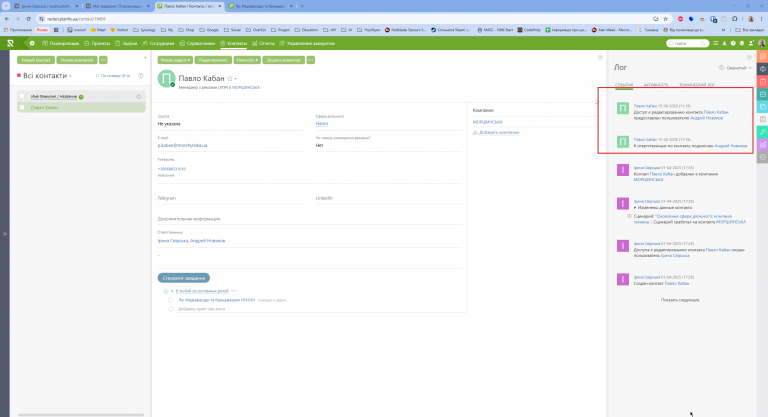This screenshot has width=768, height=417.
Task: Open the Сотрудники section
Action: tap(158, 43)
